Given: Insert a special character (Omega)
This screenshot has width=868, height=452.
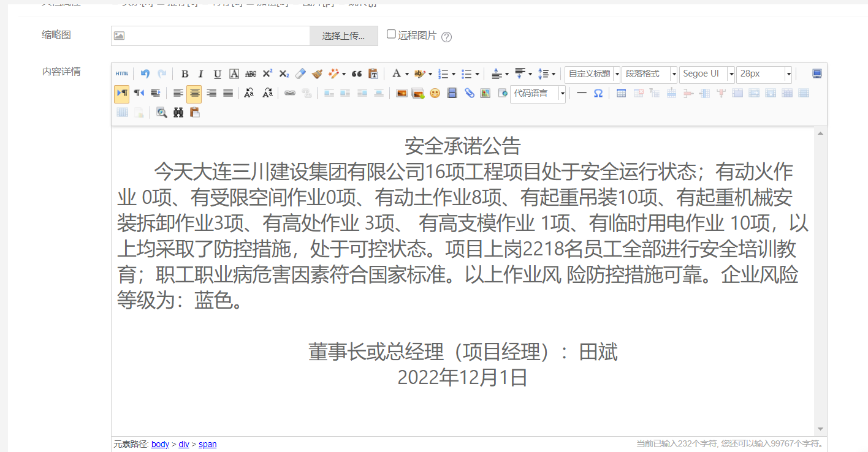Looking at the screenshot, I should tap(598, 93).
